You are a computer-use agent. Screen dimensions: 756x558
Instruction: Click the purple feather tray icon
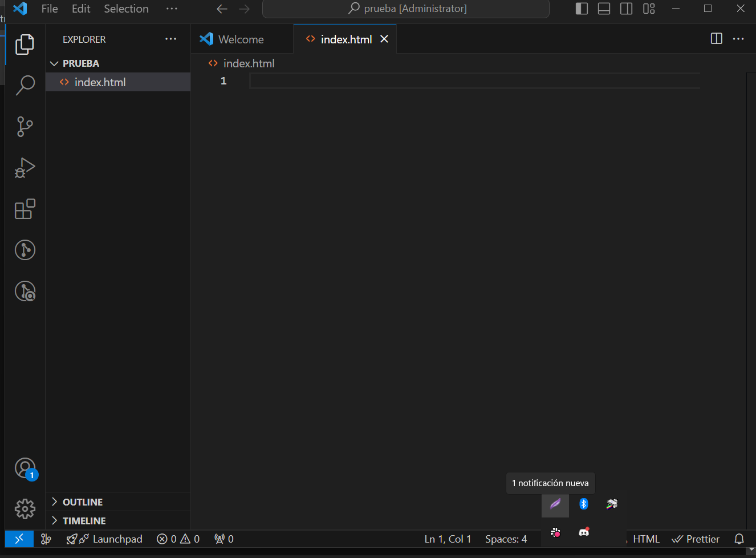point(555,504)
